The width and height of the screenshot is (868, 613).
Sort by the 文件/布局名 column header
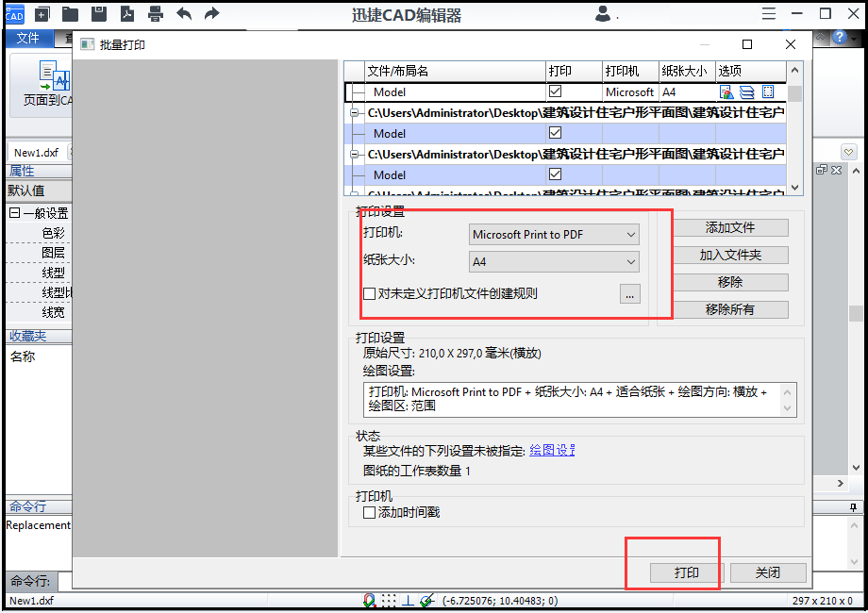coord(455,71)
